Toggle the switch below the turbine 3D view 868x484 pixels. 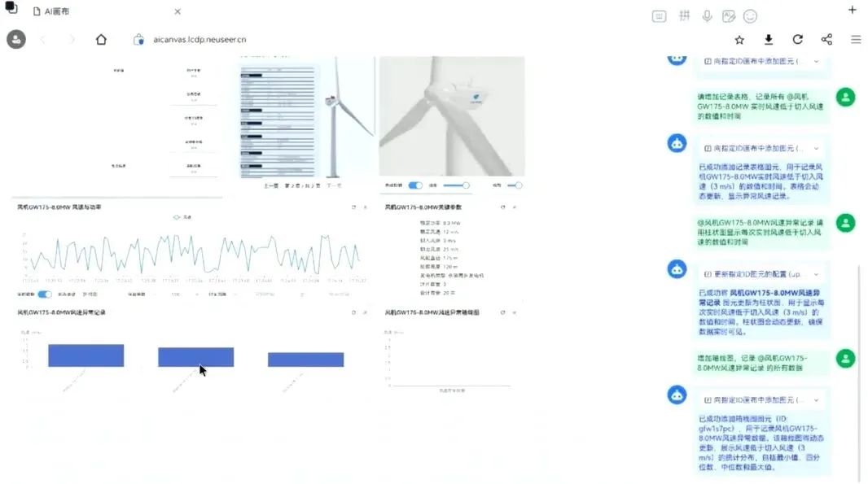coord(415,185)
